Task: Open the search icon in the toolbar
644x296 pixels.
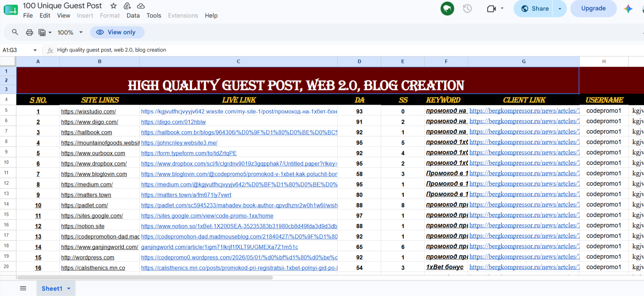Action: pyautogui.click(x=15, y=32)
